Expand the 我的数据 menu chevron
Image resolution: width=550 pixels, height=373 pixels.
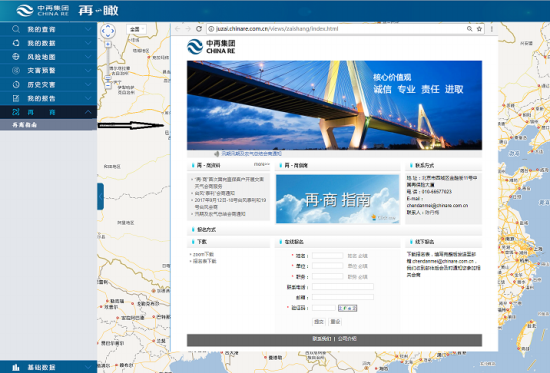tap(88, 43)
